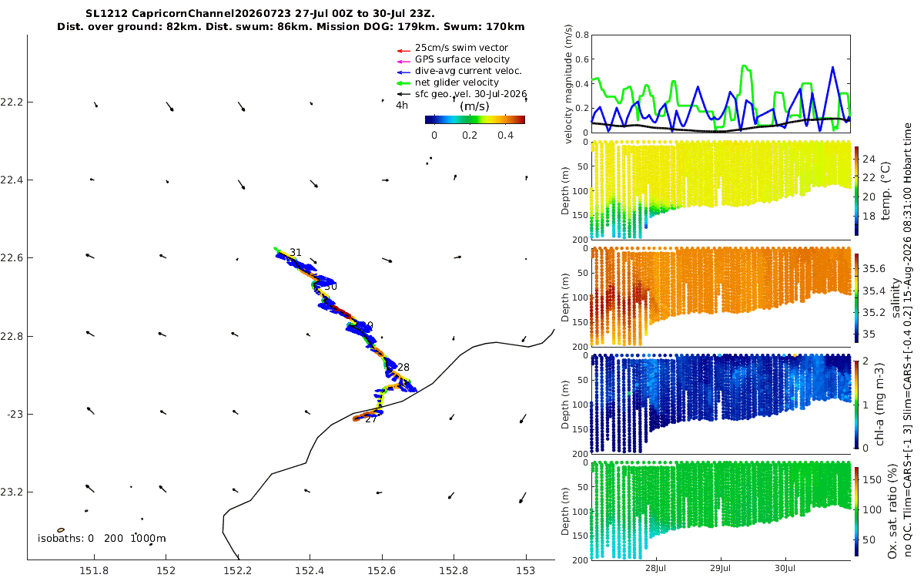Click the velocity (m/s) colorbar on map
The width and height of the screenshot is (924, 578).
click(x=475, y=119)
